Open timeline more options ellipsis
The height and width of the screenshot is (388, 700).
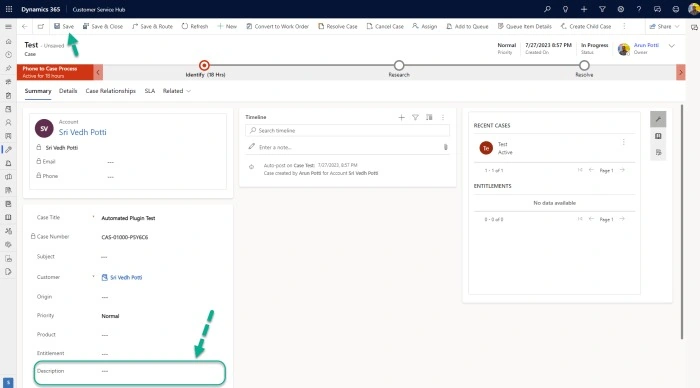(443, 117)
